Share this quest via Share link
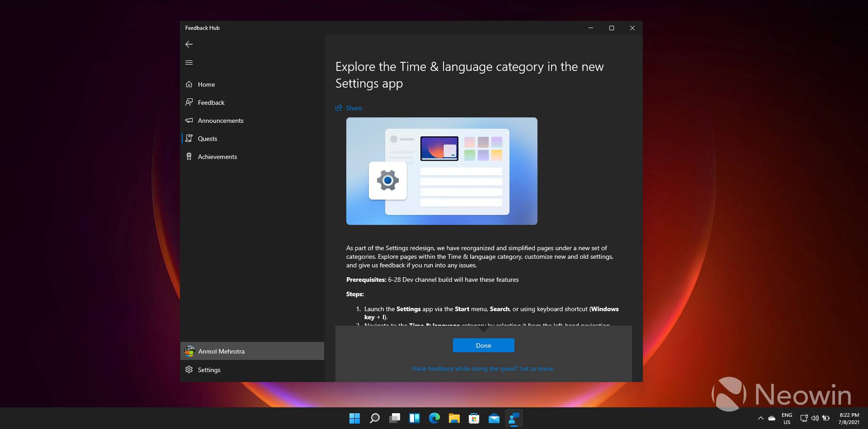 pos(349,108)
